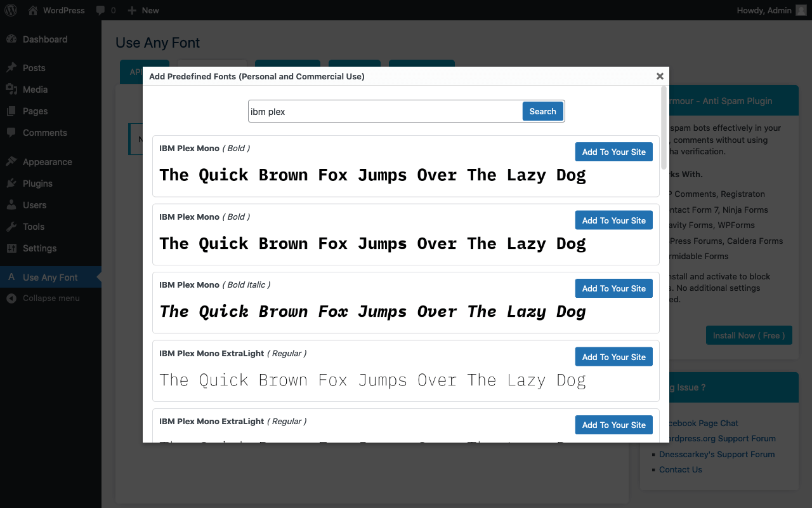Close the Add Predefined Fonts dialog

pos(660,76)
